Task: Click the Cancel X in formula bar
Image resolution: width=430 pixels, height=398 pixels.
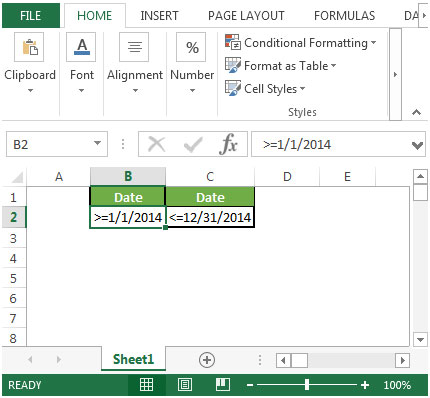Action: point(157,145)
